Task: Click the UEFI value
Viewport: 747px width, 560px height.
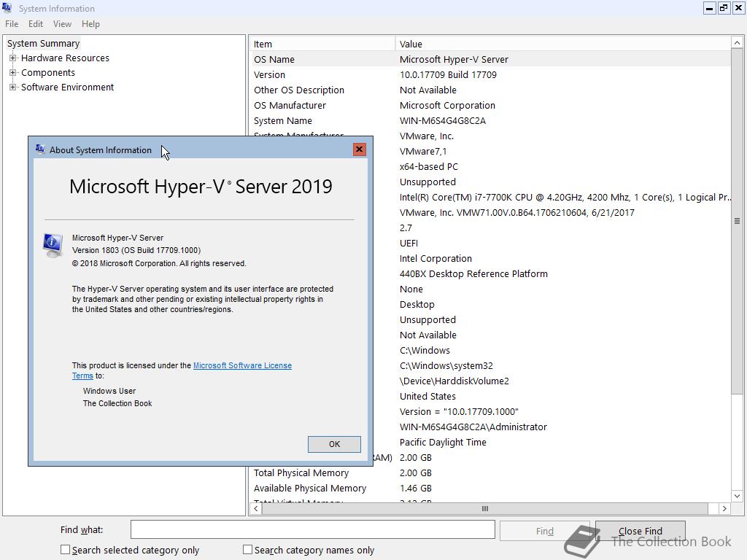Action: pos(409,244)
